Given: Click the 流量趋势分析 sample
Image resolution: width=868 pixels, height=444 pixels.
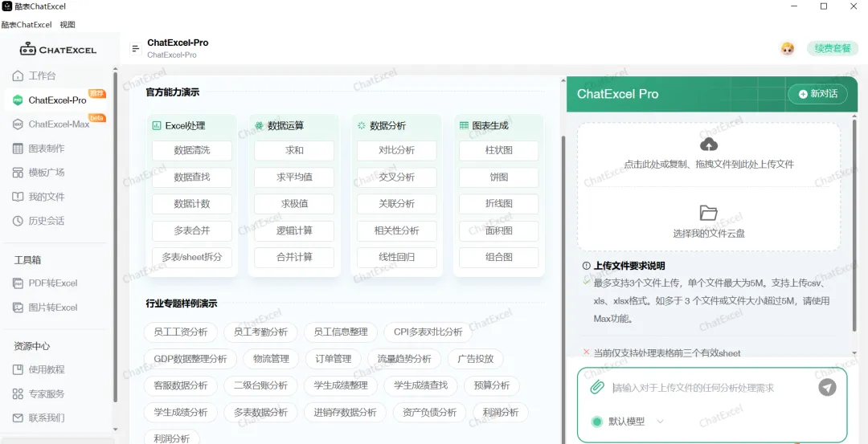Looking at the screenshot, I should coord(404,359).
